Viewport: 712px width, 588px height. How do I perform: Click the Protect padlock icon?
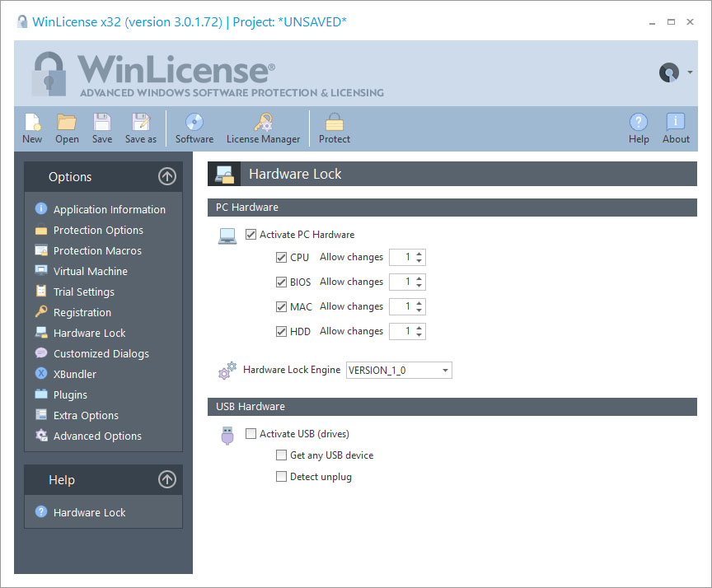pyautogui.click(x=335, y=122)
